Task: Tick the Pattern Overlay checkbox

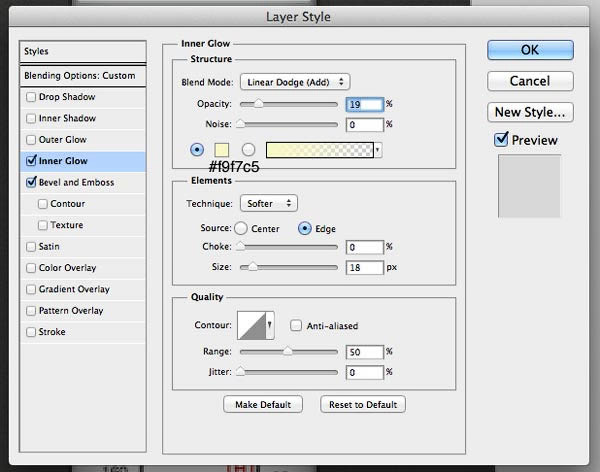Action: pos(31,310)
